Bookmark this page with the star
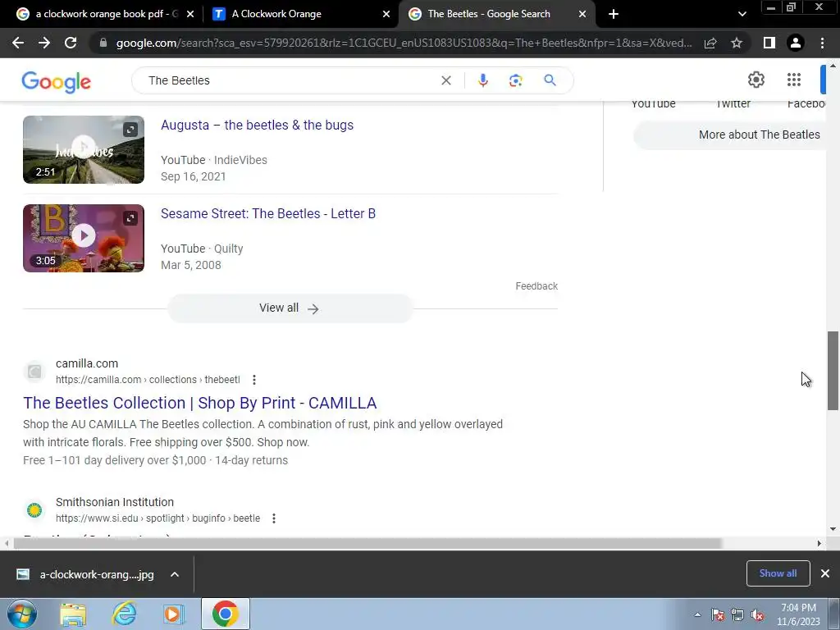Image resolution: width=840 pixels, height=630 pixels. [x=737, y=43]
